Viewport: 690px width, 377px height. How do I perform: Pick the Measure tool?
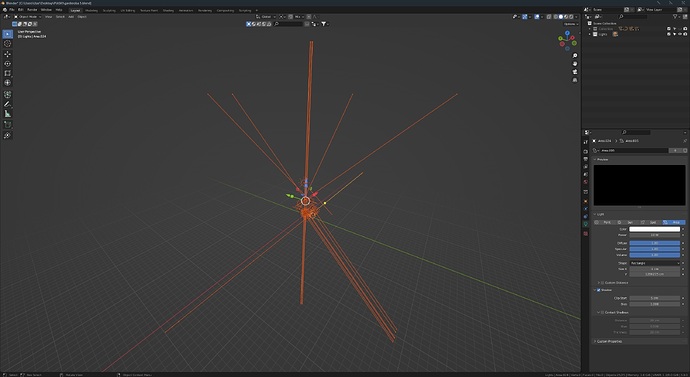pos(7,113)
